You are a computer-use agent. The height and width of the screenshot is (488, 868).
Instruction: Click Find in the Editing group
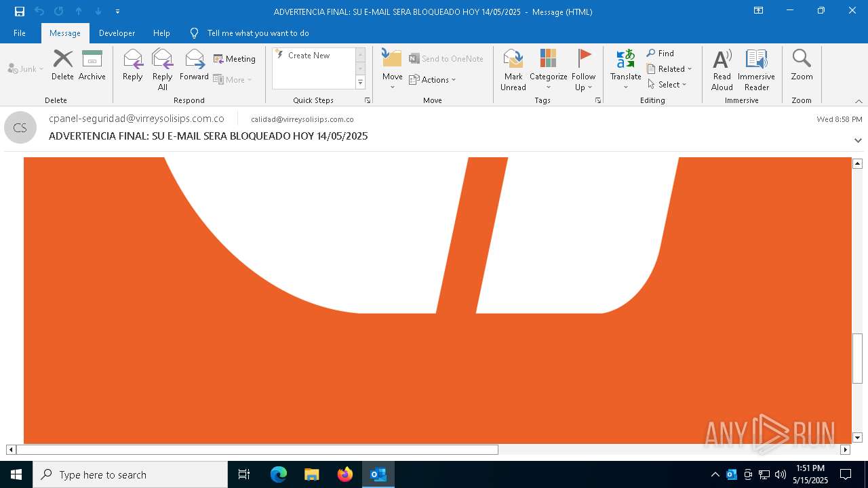pyautogui.click(x=660, y=54)
